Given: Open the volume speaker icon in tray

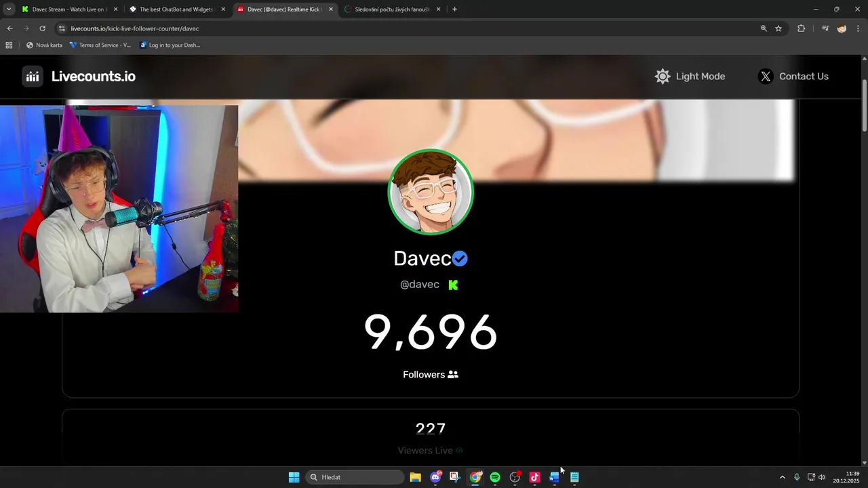Looking at the screenshot, I should pyautogui.click(x=822, y=477).
